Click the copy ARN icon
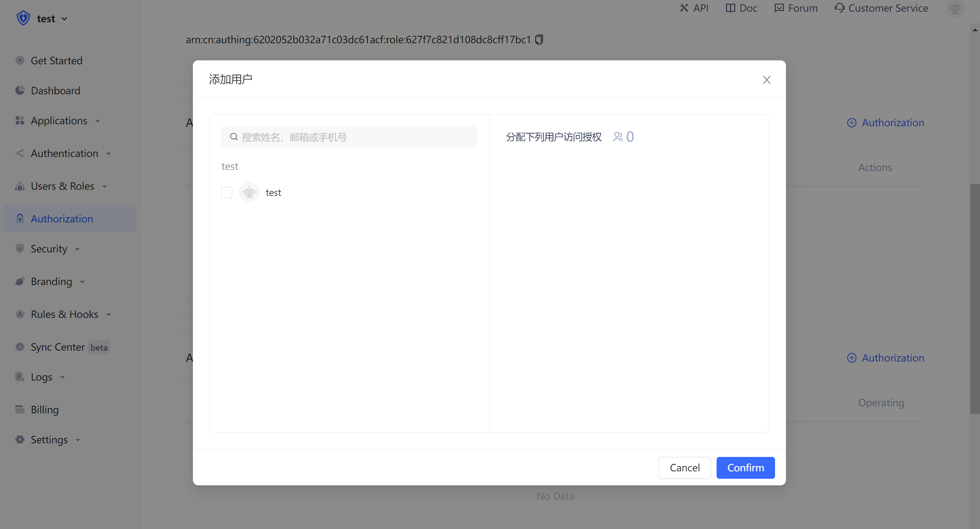The height and width of the screenshot is (529, 980). coord(539,40)
